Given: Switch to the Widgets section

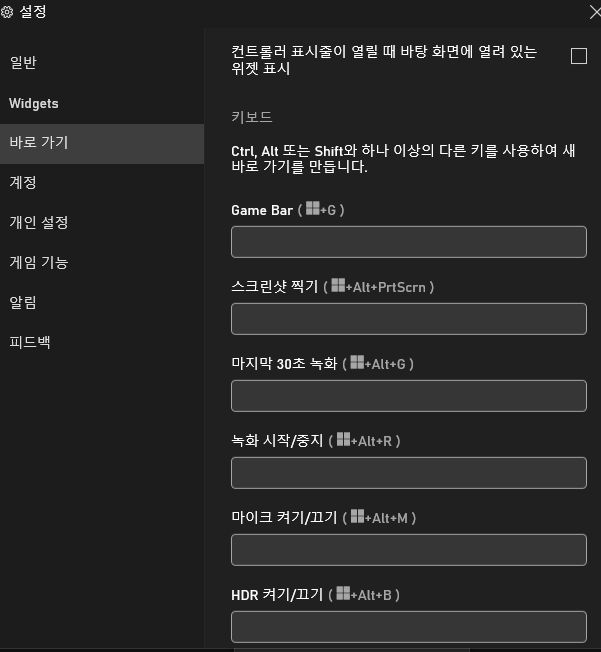Looking at the screenshot, I should click(34, 103).
